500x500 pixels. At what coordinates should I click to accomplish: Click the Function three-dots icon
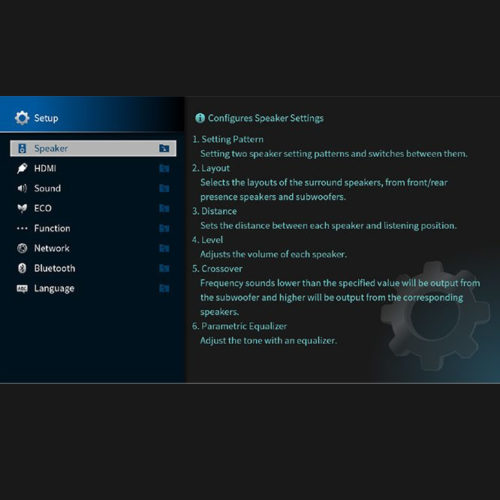click(22, 228)
